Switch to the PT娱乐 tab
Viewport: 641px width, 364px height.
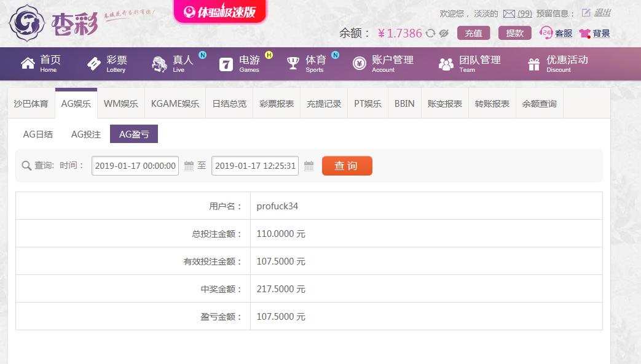pos(368,104)
